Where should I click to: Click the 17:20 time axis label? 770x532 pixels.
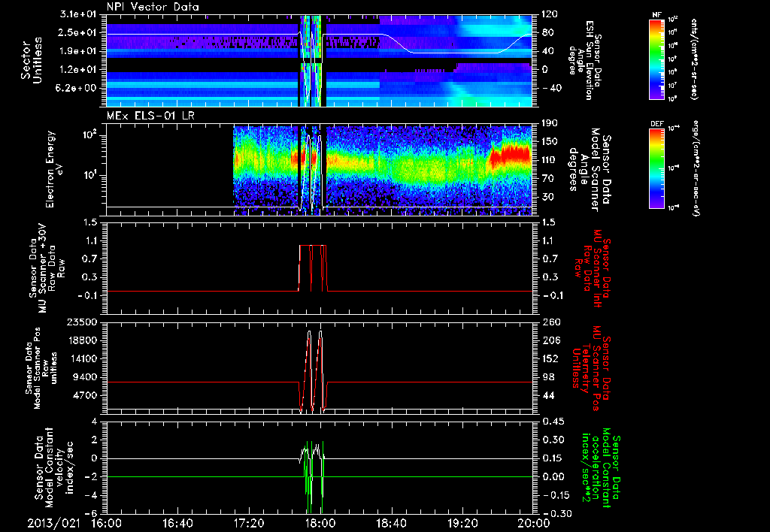[249, 523]
